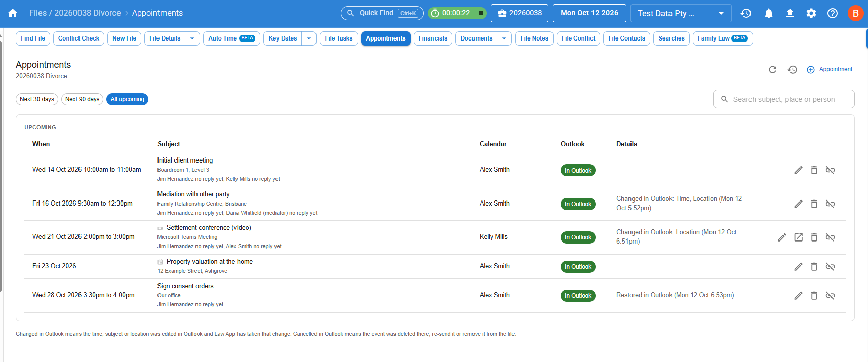This screenshot has width=868, height=362.
Task: Select All upcoming filter
Action: click(x=128, y=99)
